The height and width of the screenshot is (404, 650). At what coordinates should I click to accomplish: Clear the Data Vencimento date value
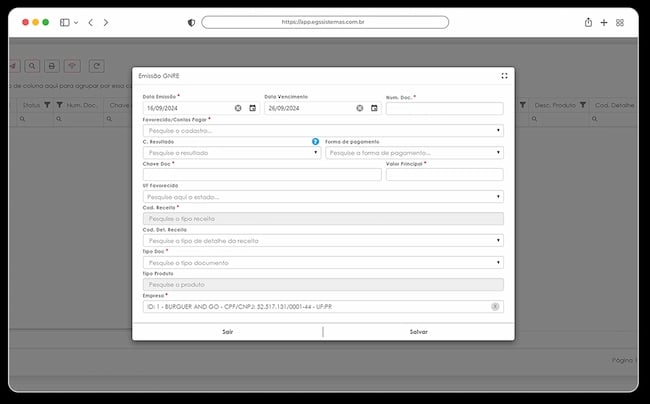[360, 108]
